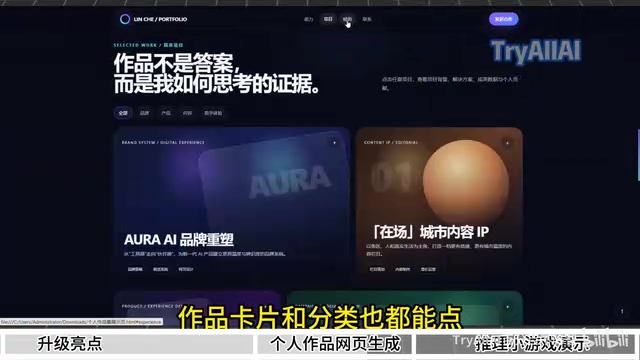Open the 经历 navigation item
This screenshot has width=640, height=360.
[347, 19]
